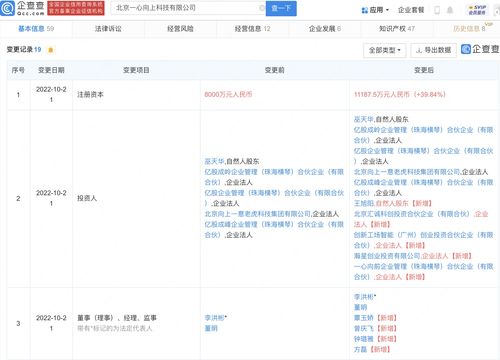The height and width of the screenshot is (360, 500).
Task: Open 曾庆飞 newly added director link
Action: pos(364,329)
